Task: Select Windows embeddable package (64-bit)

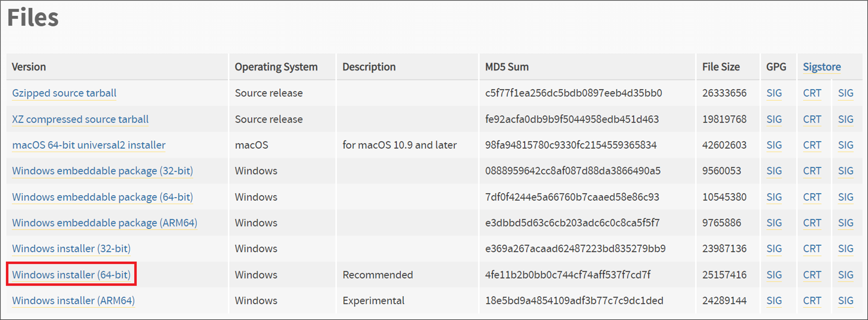Action: pos(103,197)
